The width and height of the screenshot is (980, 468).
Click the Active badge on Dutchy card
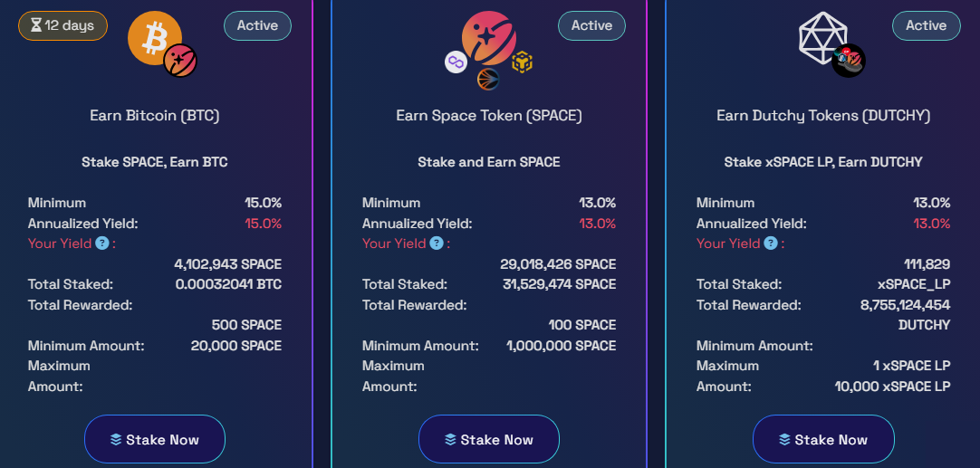click(927, 25)
